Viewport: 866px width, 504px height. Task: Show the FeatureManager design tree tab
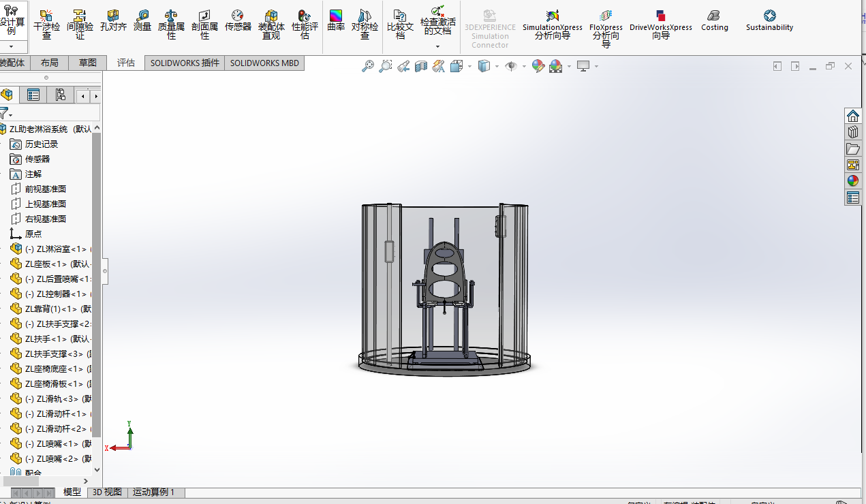coord(7,95)
